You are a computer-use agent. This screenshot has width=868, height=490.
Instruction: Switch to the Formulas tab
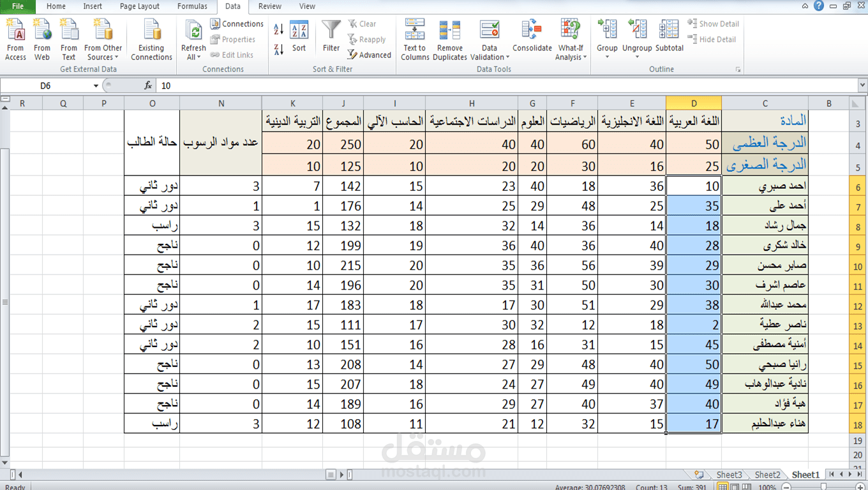tap(192, 6)
